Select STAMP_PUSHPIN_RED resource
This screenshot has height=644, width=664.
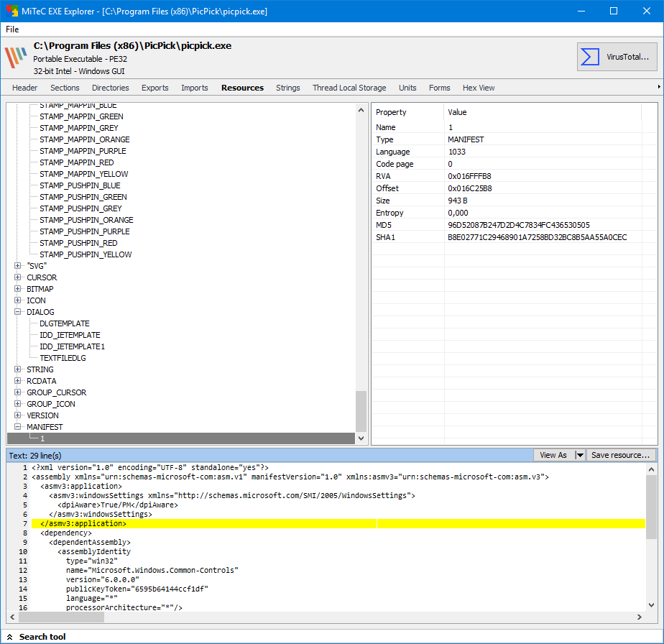pos(78,243)
